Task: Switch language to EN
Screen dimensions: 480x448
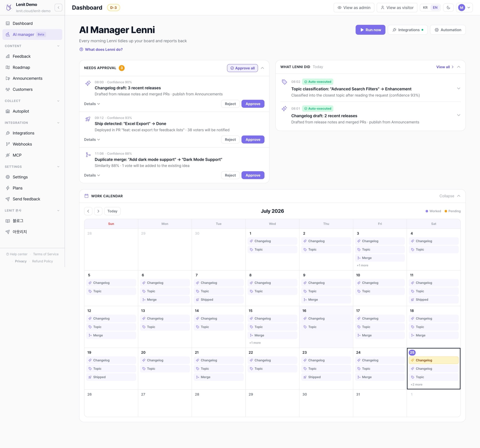Action: point(435,7)
